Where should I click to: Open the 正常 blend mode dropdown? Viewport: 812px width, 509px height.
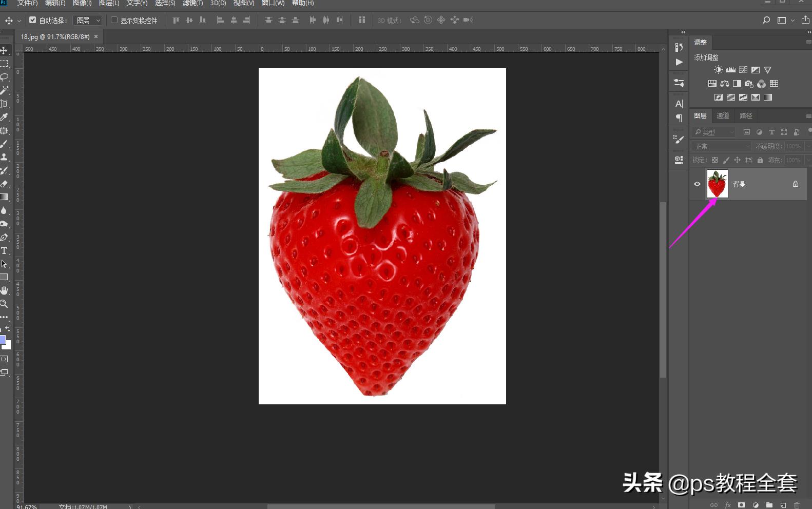pyautogui.click(x=721, y=146)
